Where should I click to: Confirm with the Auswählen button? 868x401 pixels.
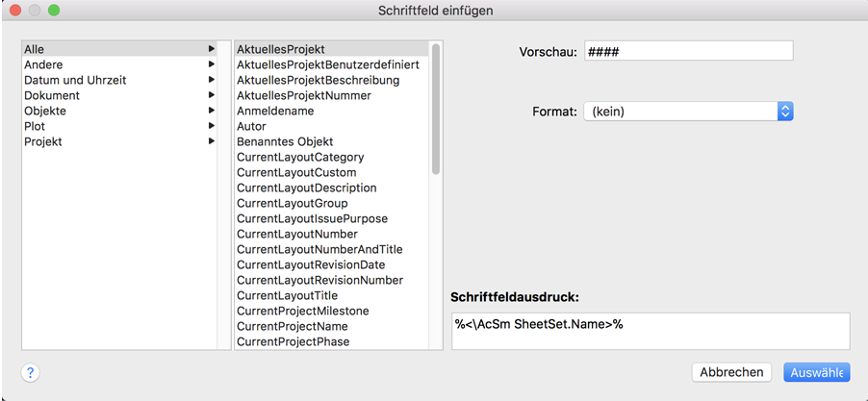pos(816,372)
